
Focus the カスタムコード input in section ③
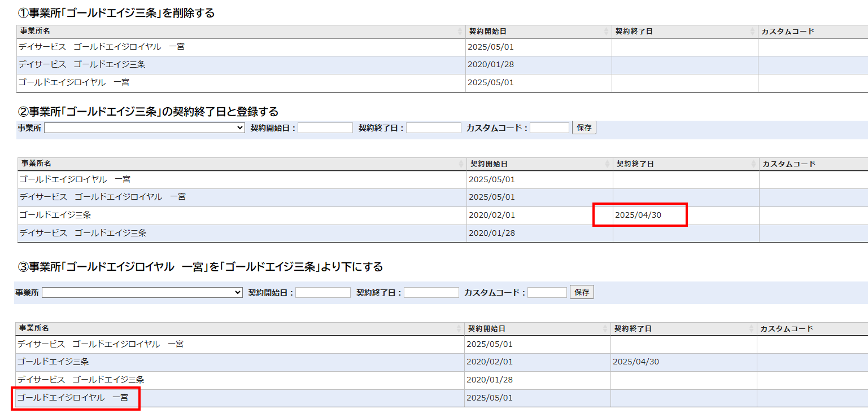tap(547, 293)
